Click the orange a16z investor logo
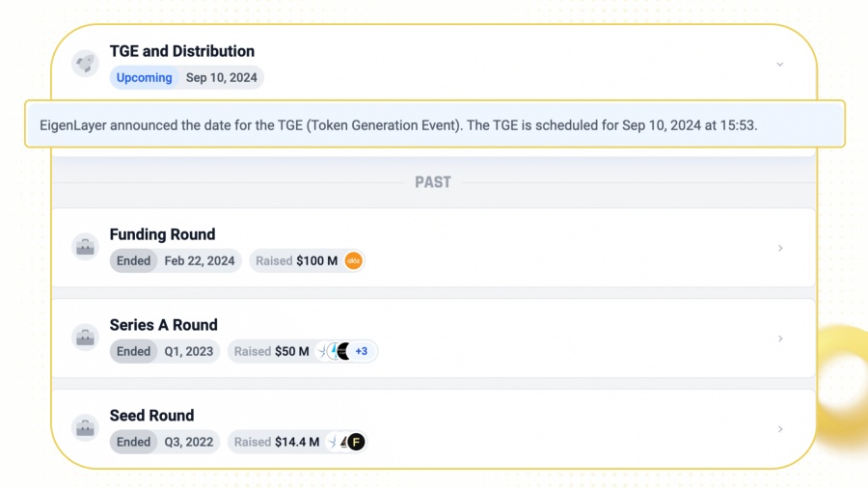The width and height of the screenshot is (868, 488). 353,260
